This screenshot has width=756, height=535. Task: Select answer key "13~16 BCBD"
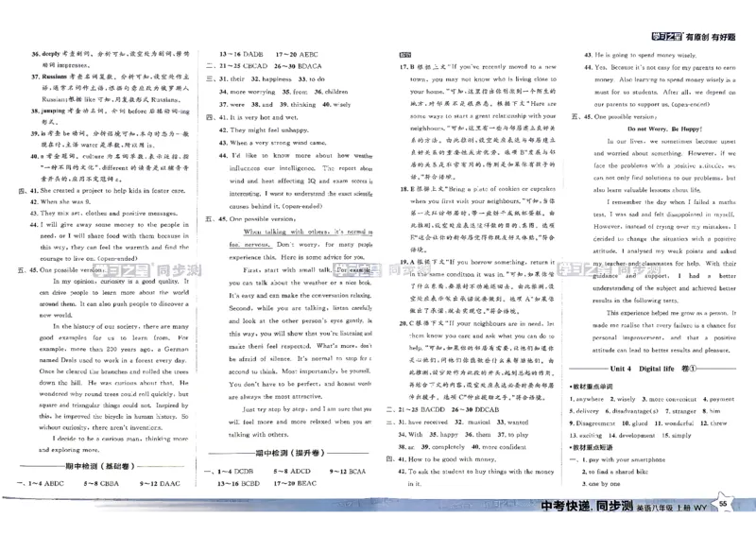tap(238, 483)
